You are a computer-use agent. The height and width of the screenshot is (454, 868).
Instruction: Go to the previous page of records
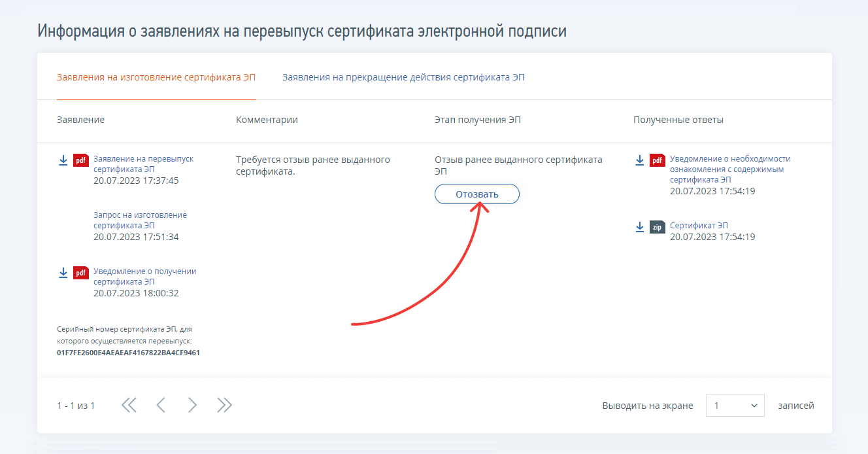pyautogui.click(x=161, y=406)
